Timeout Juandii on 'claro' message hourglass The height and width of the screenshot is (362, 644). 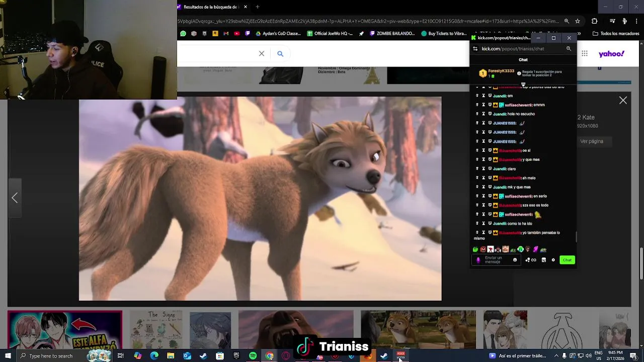(484, 169)
